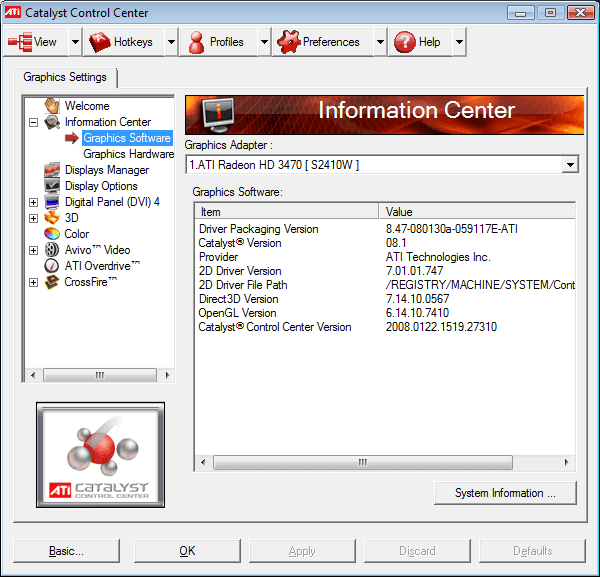Open Display Options page
The width and height of the screenshot is (600, 577).
tap(101, 186)
